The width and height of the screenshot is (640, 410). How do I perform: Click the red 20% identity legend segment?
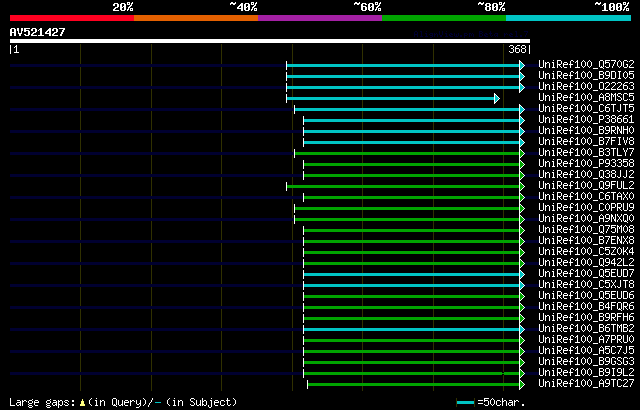coord(72,18)
